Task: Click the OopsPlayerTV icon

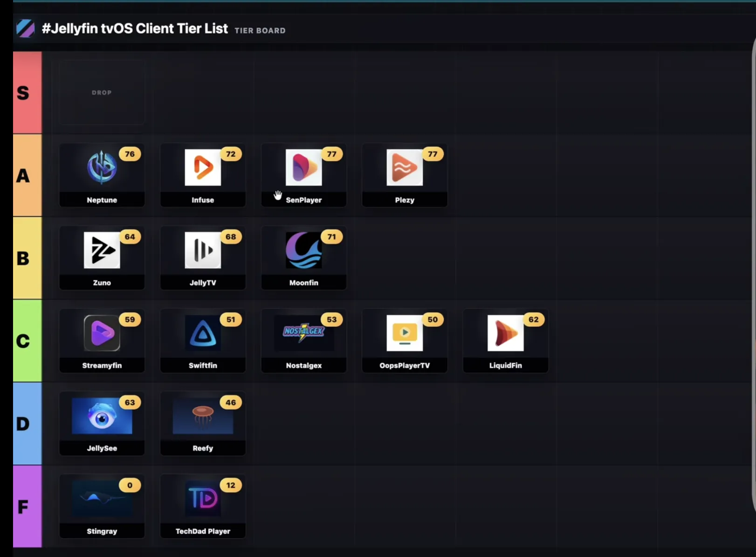Action: 405,333
